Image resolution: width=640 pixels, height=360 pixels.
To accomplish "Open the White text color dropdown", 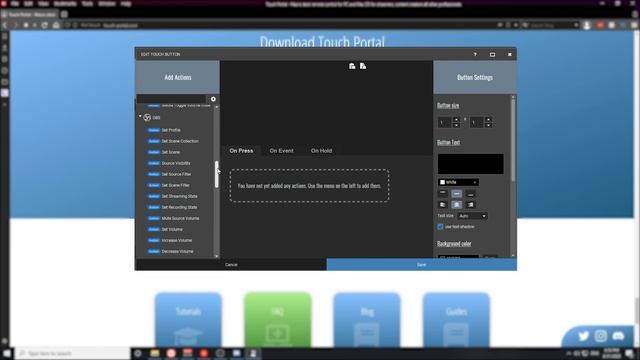I will [x=458, y=182].
